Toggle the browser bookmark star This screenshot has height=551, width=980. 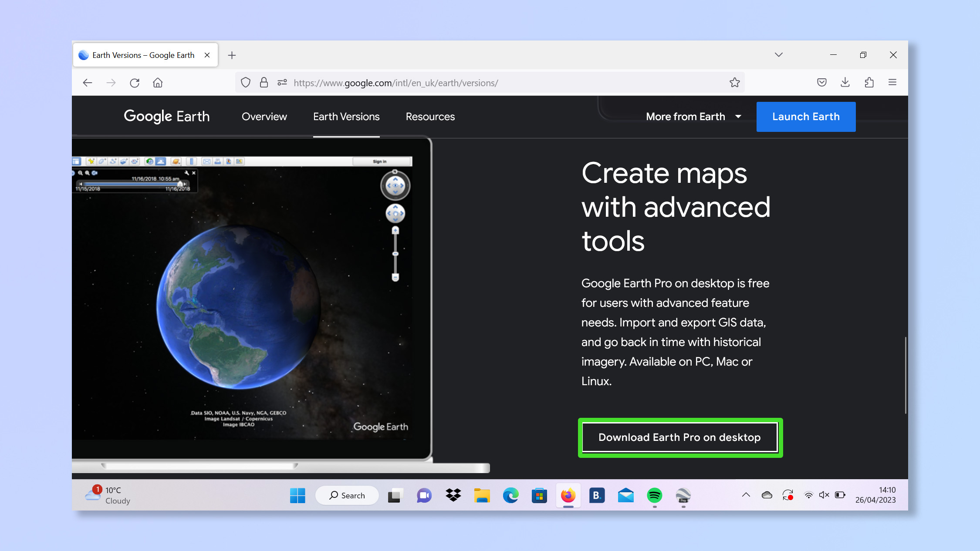(734, 82)
